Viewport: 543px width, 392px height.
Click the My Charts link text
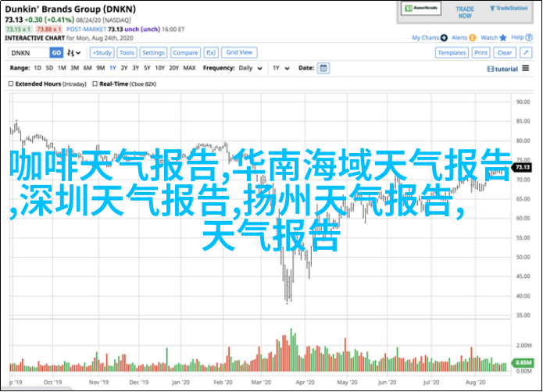[x=425, y=37]
